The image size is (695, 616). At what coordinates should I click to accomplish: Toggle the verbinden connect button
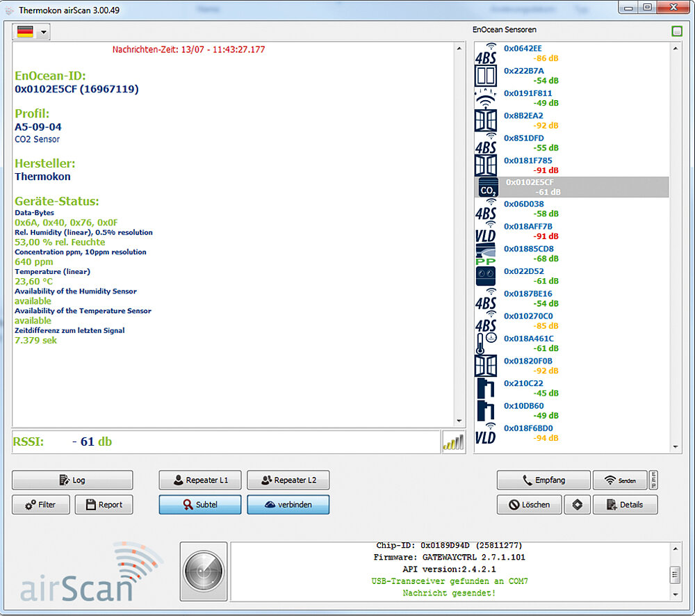click(x=288, y=505)
